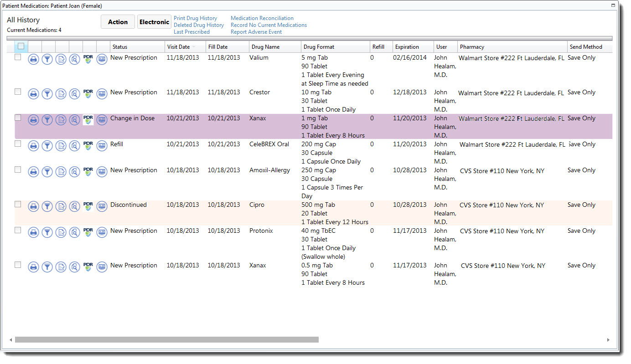This screenshot has height=364, width=631.
Task: Collapse the Patient Medication panel via the title bar button
Action: pyautogui.click(x=613, y=5)
